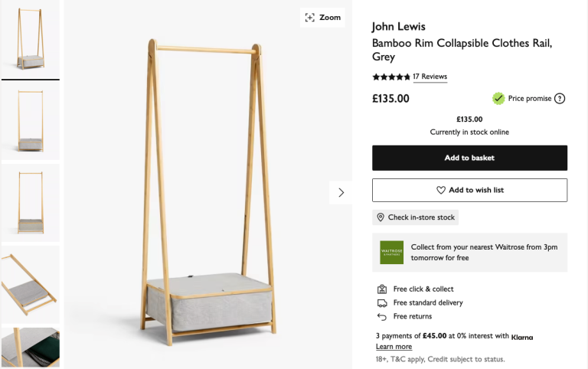Select the third clothes rail thumbnail
588x369 pixels.
pyautogui.click(x=30, y=202)
